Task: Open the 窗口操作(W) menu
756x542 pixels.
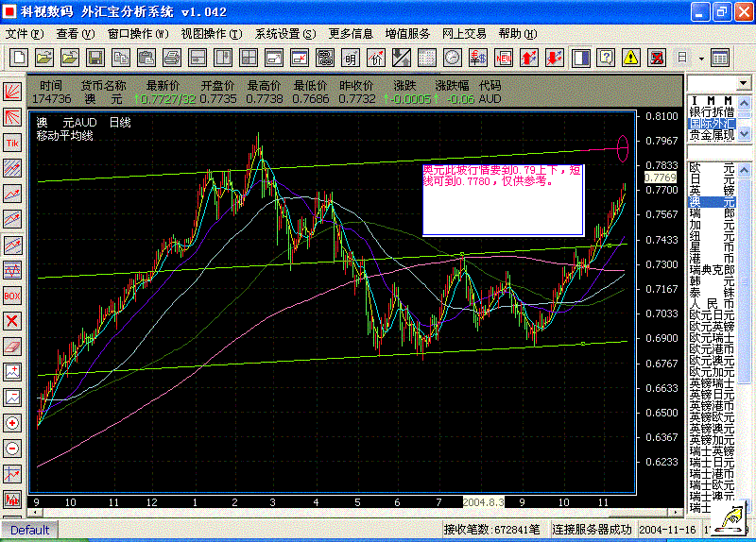Action: click(x=138, y=34)
